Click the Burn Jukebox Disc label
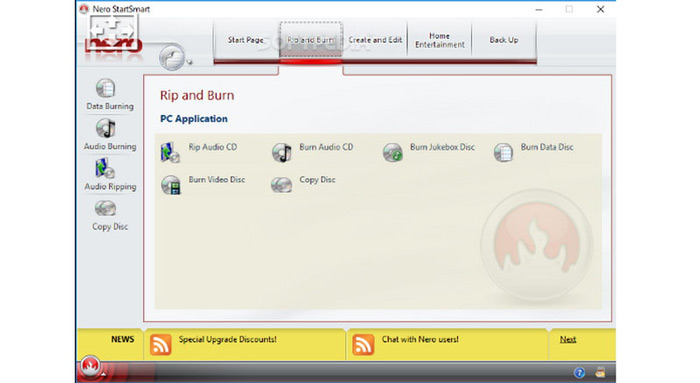 click(x=442, y=147)
